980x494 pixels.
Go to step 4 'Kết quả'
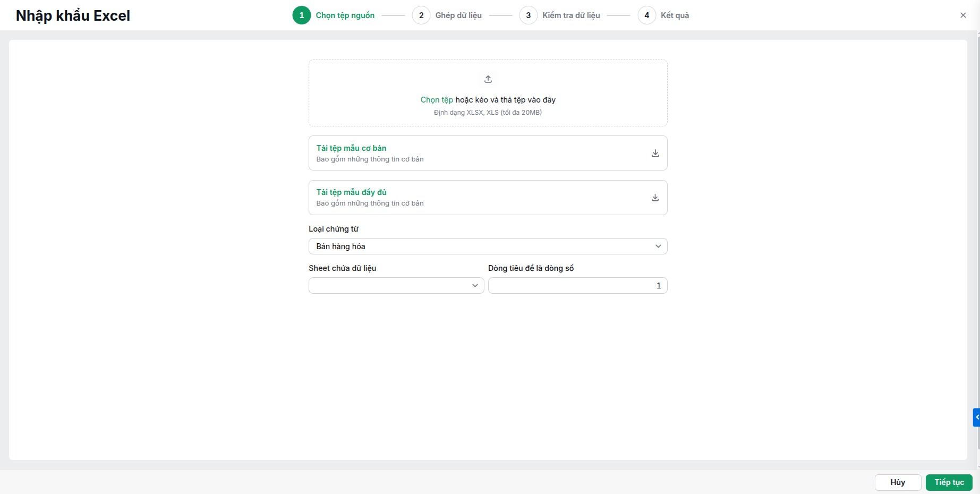click(x=663, y=15)
